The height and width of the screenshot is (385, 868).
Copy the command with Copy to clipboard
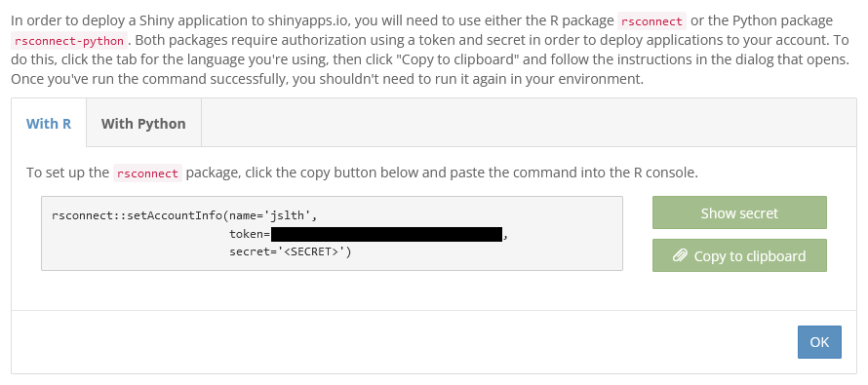739,255
